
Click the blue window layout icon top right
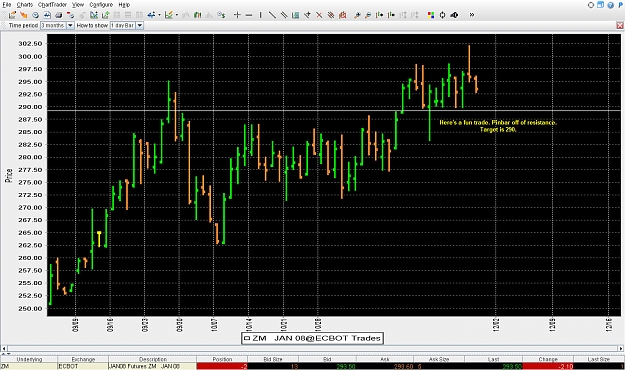pos(600,5)
